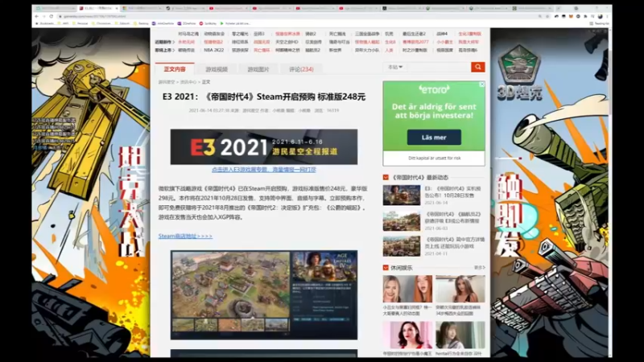The height and width of the screenshot is (362, 644).
Task: Open the Age of Empires IV Steam screenshot
Action: click(x=264, y=294)
